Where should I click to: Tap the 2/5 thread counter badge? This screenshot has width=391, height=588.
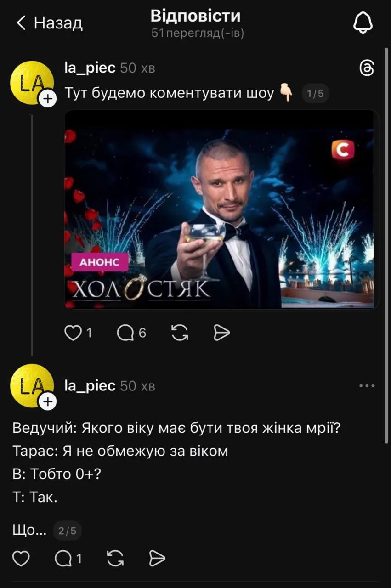[x=67, y=531]
